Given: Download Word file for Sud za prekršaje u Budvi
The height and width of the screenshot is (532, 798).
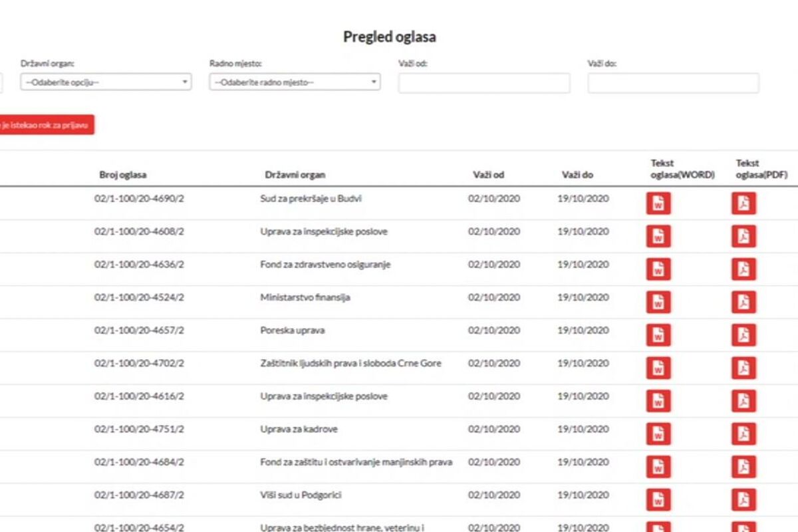Looking at the screenshot, I should click(x=658, y=203).
